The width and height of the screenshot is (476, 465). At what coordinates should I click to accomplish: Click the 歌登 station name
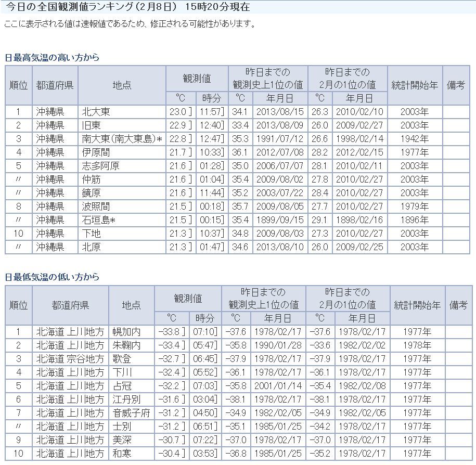point(122,358)
